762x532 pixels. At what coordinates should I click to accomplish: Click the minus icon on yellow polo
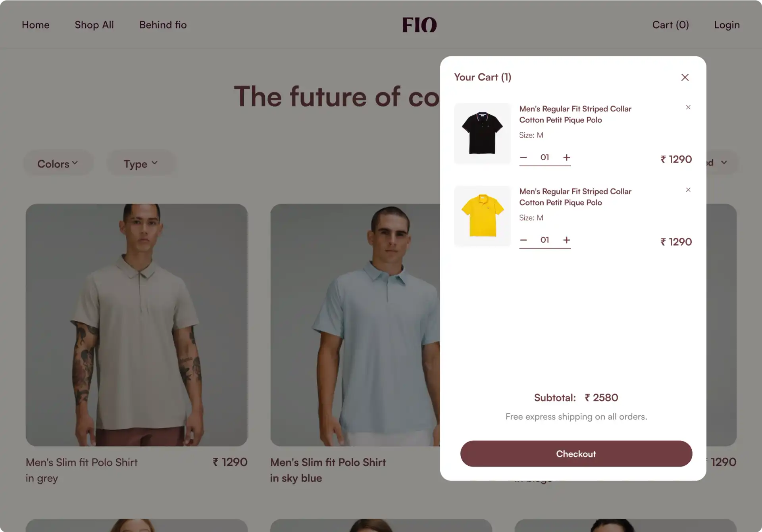click(523, 240)
